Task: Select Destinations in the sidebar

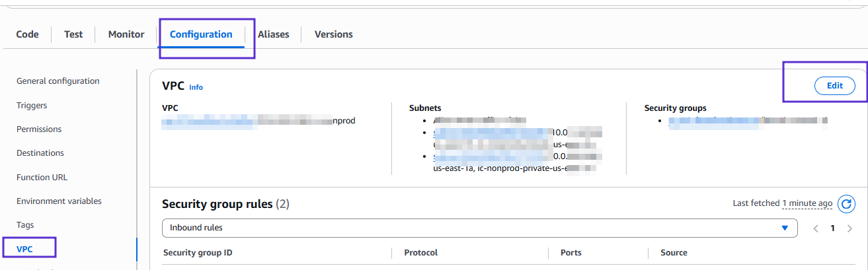Action: 40,152
